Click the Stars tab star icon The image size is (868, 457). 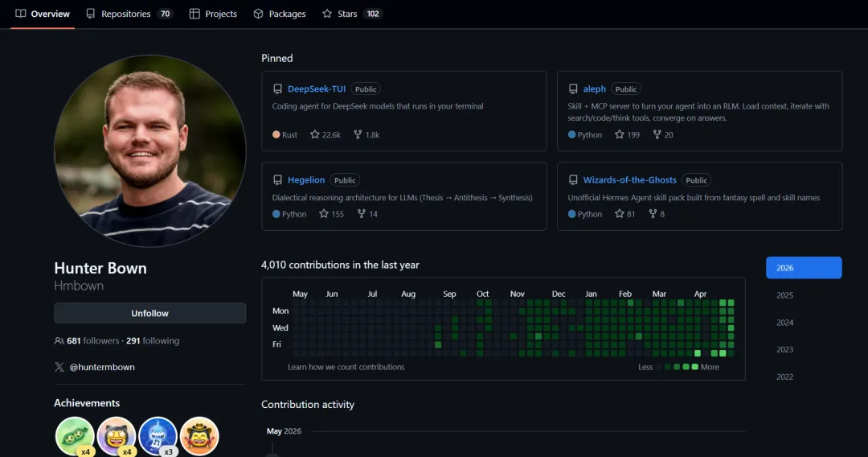(327, 14)
